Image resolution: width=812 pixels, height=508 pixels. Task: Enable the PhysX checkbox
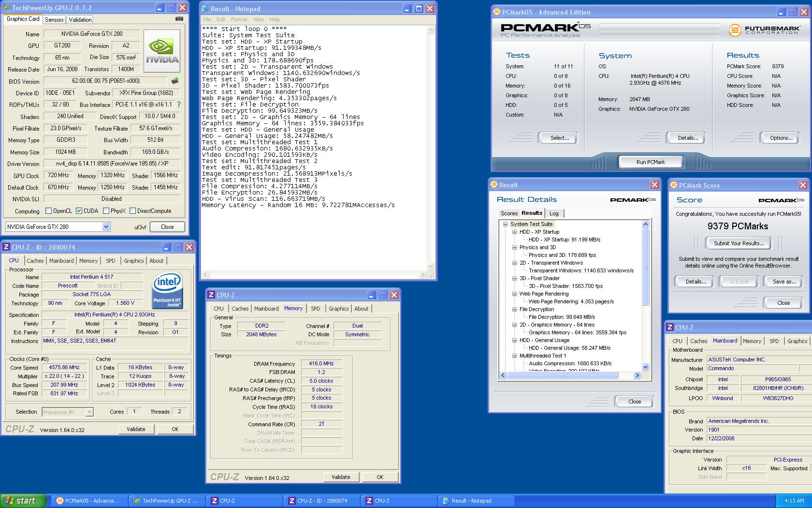pos(106,211)
